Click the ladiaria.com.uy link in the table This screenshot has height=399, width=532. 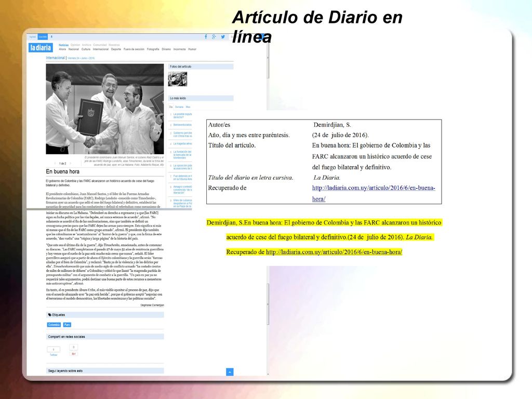(x=374, y=193)
